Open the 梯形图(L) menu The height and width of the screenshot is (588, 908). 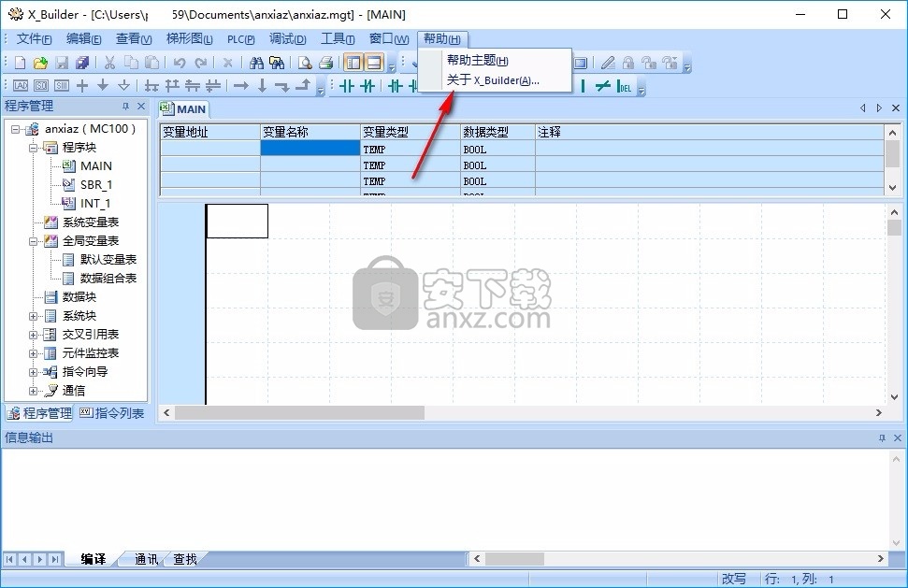coord(189,38)
